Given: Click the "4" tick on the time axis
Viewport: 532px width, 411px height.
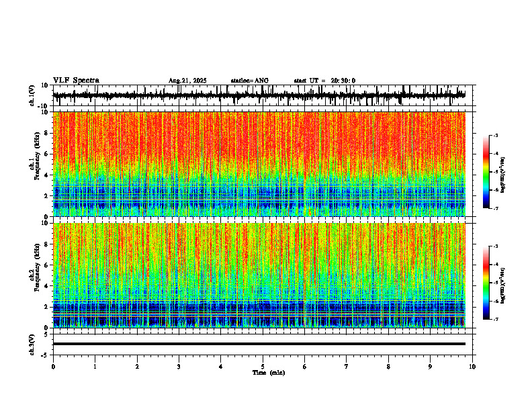Looking at the screenshot, I should 220,367.
